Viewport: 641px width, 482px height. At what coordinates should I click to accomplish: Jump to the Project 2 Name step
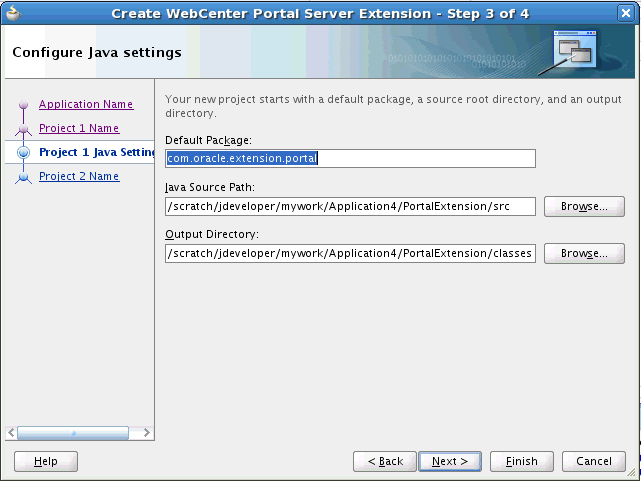[79, 176]
